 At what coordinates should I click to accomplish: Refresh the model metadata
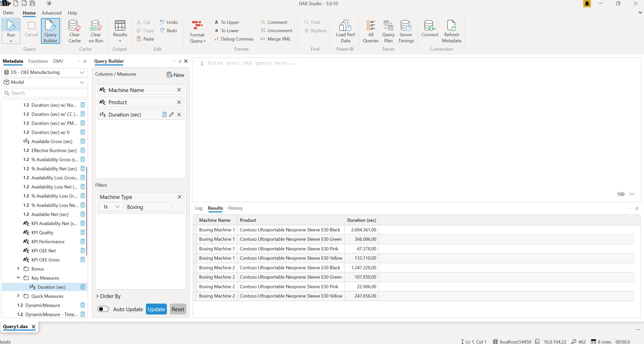(451, 31)
